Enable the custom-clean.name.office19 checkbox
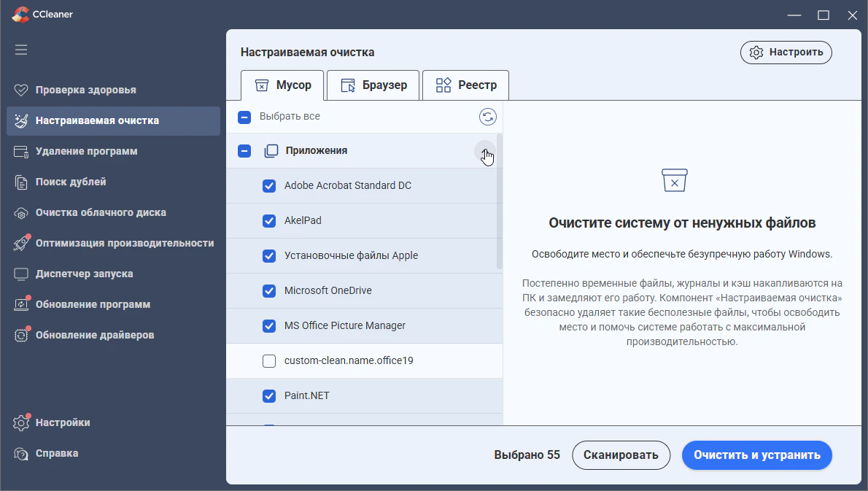This screenshot has height=491, width=868. (269, 361)
